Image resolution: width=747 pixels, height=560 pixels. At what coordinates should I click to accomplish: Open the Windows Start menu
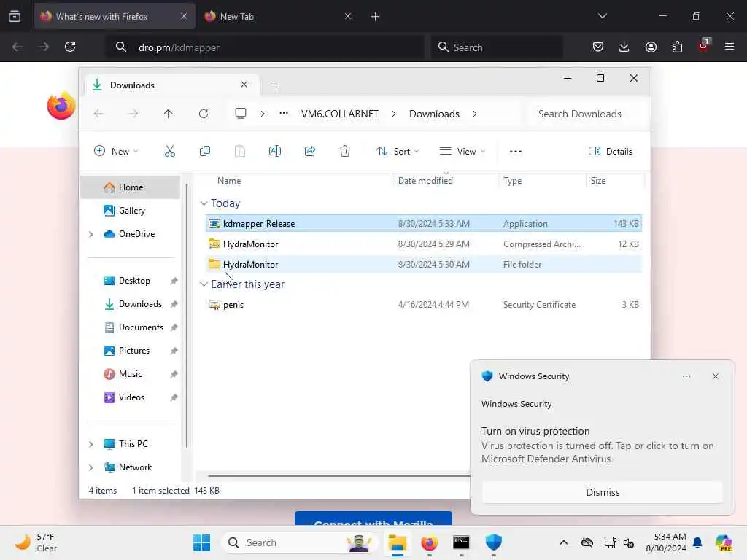201,542
